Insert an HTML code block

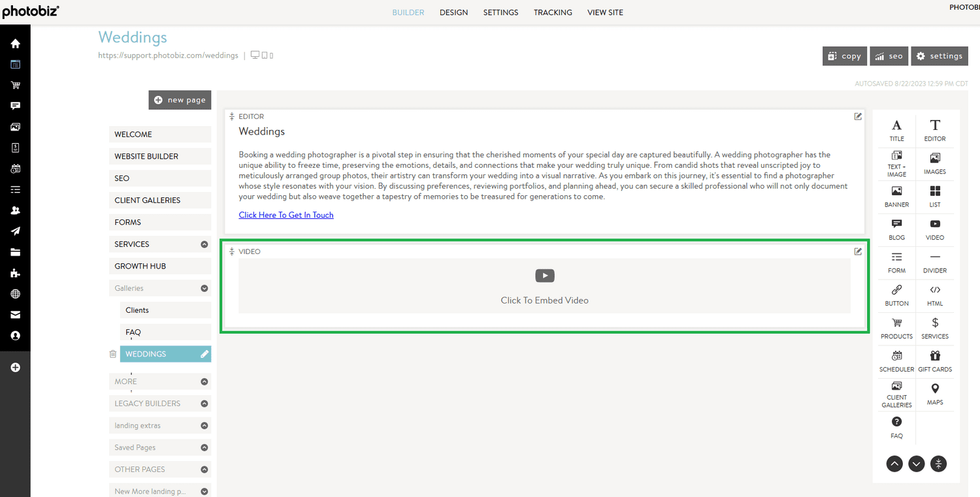coord(934,295)
